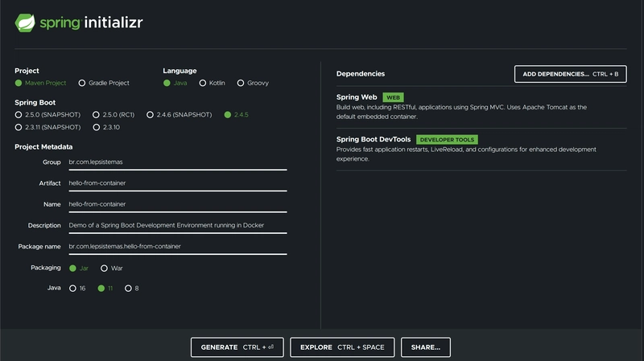Image resolution: width=644 pixels, height=361 pixels.
Task: Click the Dependencies heading
Action: point(361,74)
